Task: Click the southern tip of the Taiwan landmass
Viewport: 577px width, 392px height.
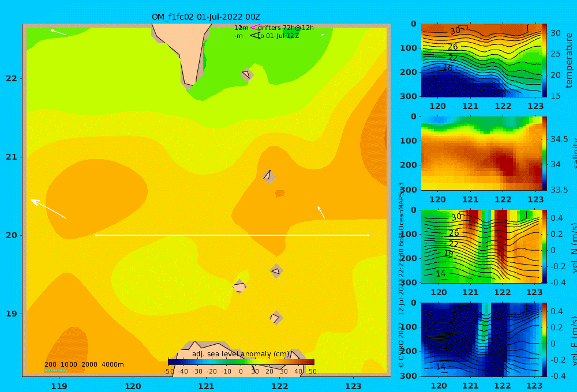Action: [x=189, y=86]
